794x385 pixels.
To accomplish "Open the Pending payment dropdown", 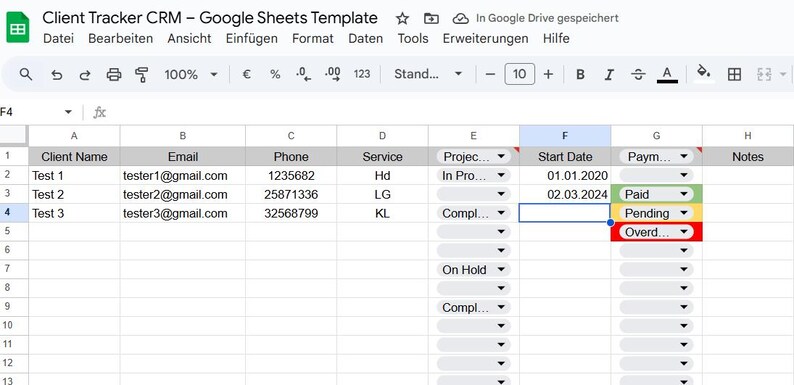I will tap(656, 213).
